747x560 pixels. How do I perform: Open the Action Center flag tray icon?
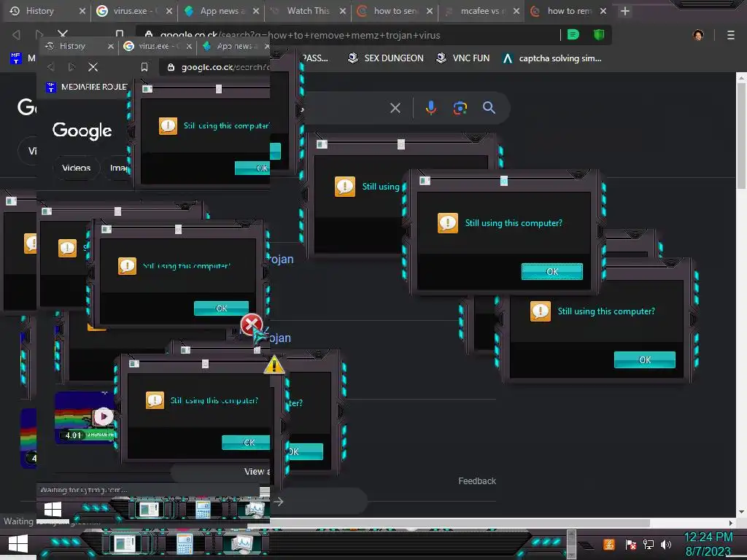[x=631, y=544]
